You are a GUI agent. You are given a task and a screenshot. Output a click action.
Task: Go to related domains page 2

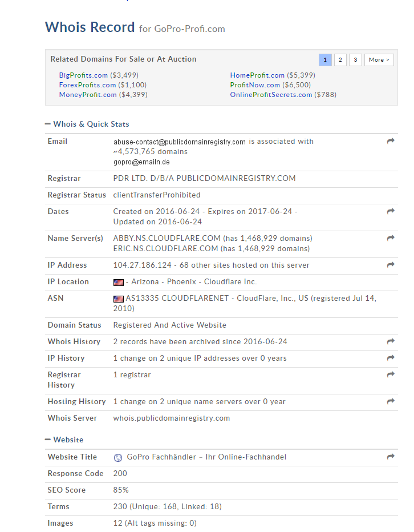tap(340, 60)
